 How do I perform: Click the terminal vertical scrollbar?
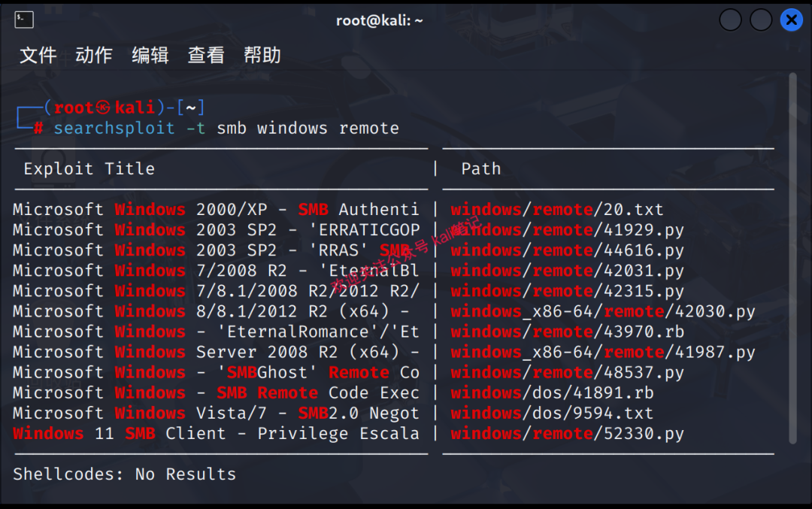click(792, 258)
